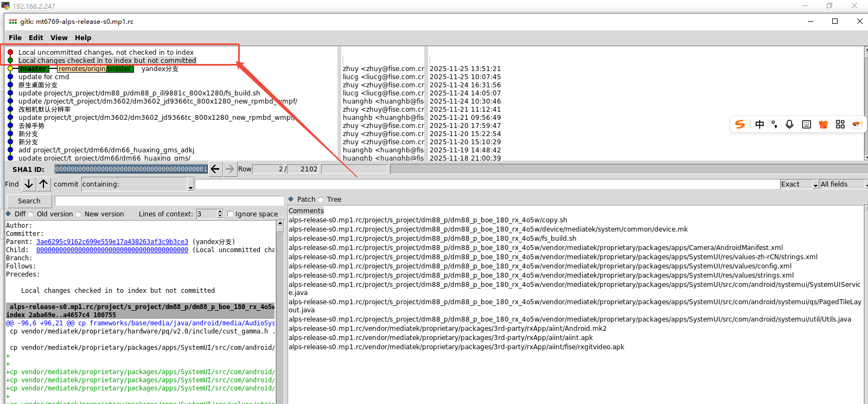Image resolution: width=868 pixels, height=404 pixels.
Task: Go forward in history with right arrow
Action: pos(230,169)
